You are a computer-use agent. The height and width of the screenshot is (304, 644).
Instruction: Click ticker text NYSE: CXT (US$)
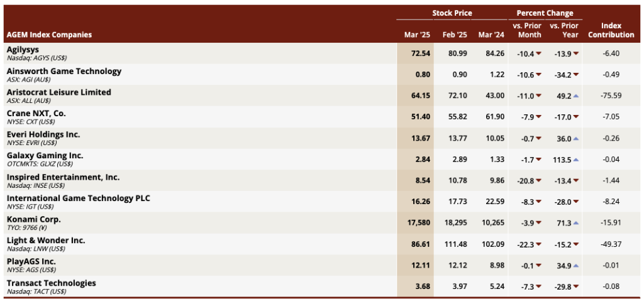30,122
